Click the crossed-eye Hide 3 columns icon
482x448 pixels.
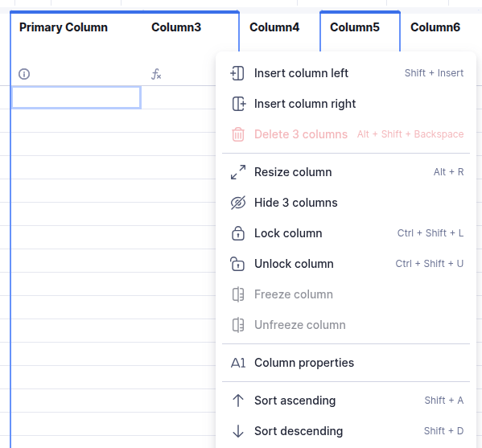pyautogui.click(x=238, y=203)
